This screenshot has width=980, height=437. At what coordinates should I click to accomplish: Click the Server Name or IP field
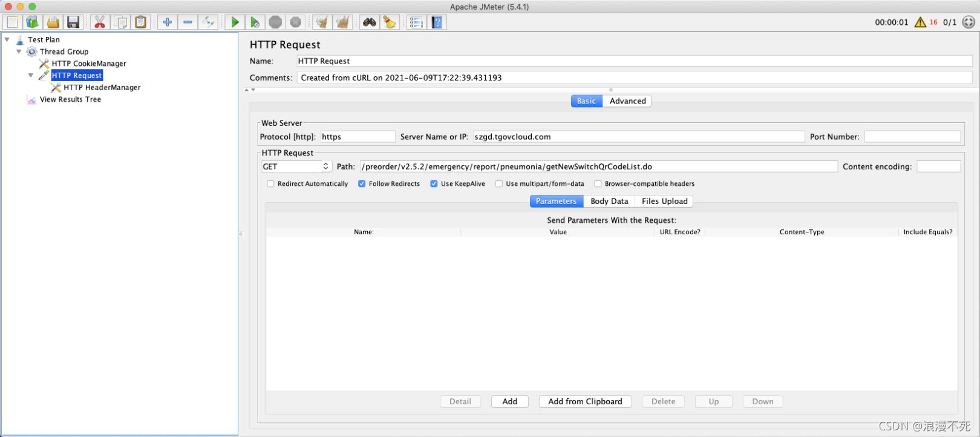pos(639,137)
